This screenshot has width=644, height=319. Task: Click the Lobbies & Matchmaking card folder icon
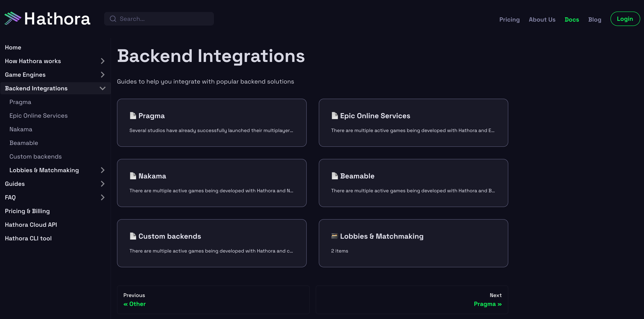click(x=335, y=236)
